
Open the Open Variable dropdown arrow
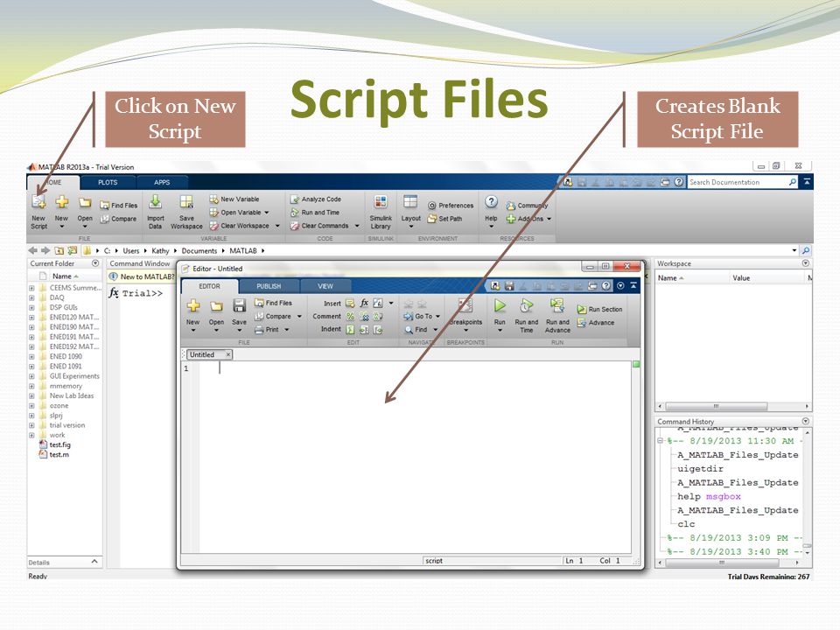click(266, 213)
